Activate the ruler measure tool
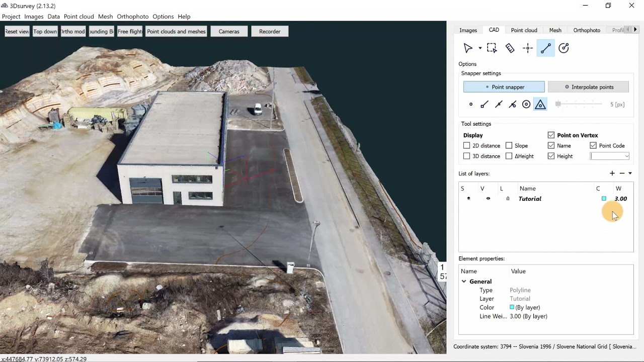This screenshot has height=362, width=644. (510, 48)
